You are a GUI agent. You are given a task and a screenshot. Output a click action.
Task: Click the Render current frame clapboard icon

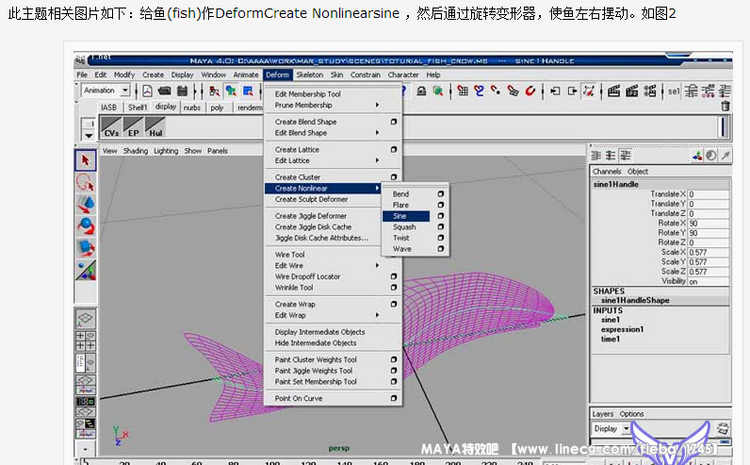pyautogui.click(x=614, y=90)
